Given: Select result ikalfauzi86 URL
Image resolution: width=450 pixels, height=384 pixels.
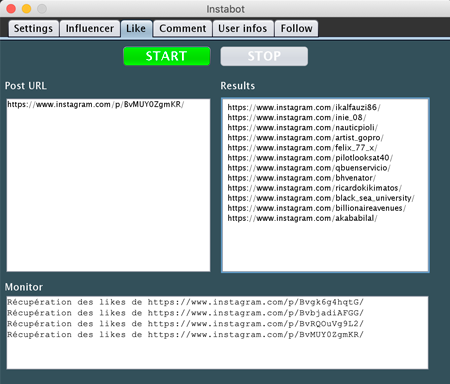Looking at the screenshot, I should coord(304,107).
